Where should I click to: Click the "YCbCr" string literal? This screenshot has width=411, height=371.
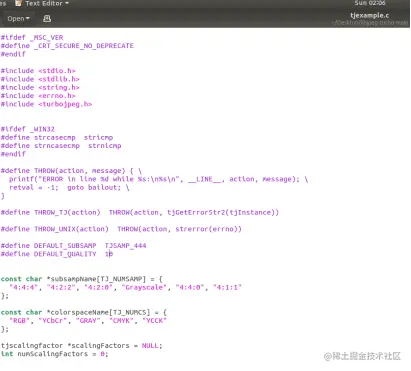pyautogui.click(x=53, y=321)
